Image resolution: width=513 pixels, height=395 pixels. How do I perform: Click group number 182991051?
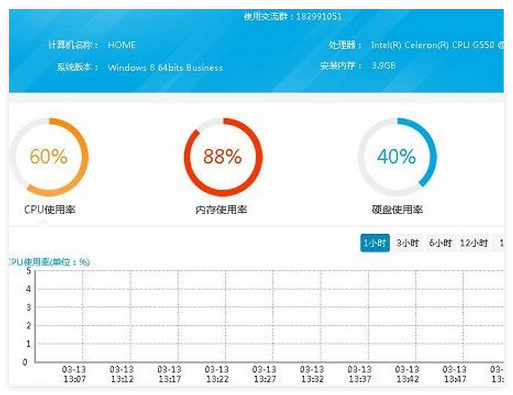tap(319, 16)
